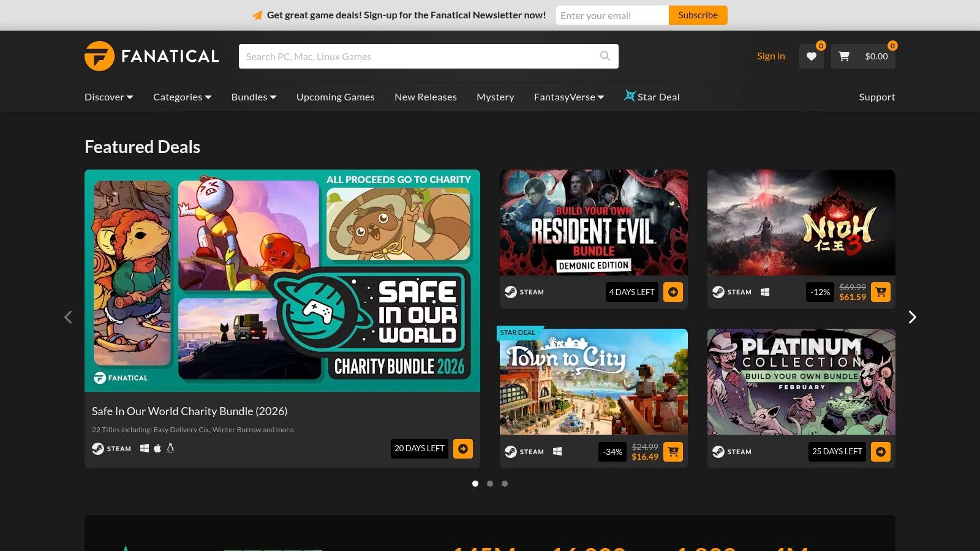Add Town to City to cart

(673, 452)
